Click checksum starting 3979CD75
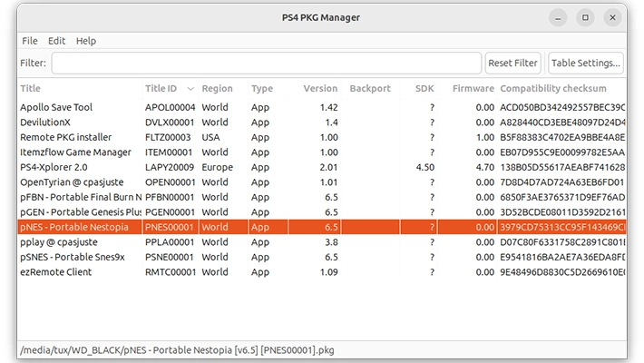Viewport: 644px width, 363px height. tap(562, 227)
